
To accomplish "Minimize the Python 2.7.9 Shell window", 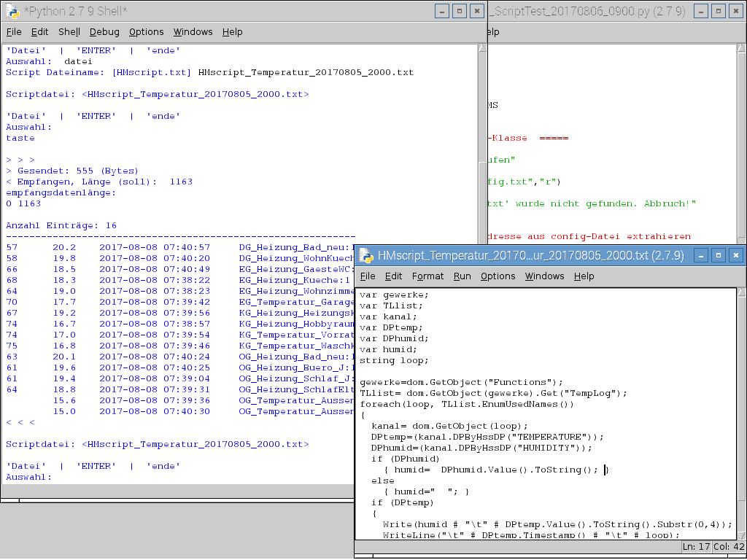I will pos(442,11).
